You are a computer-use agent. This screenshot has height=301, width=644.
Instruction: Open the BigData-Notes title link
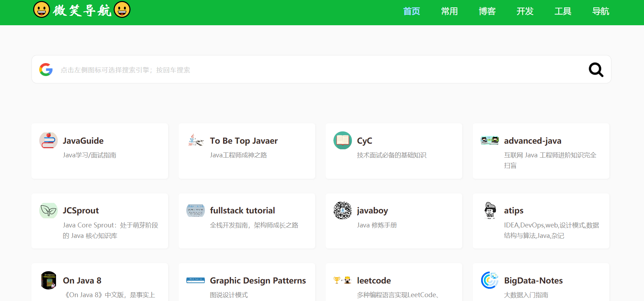point(533,280)
